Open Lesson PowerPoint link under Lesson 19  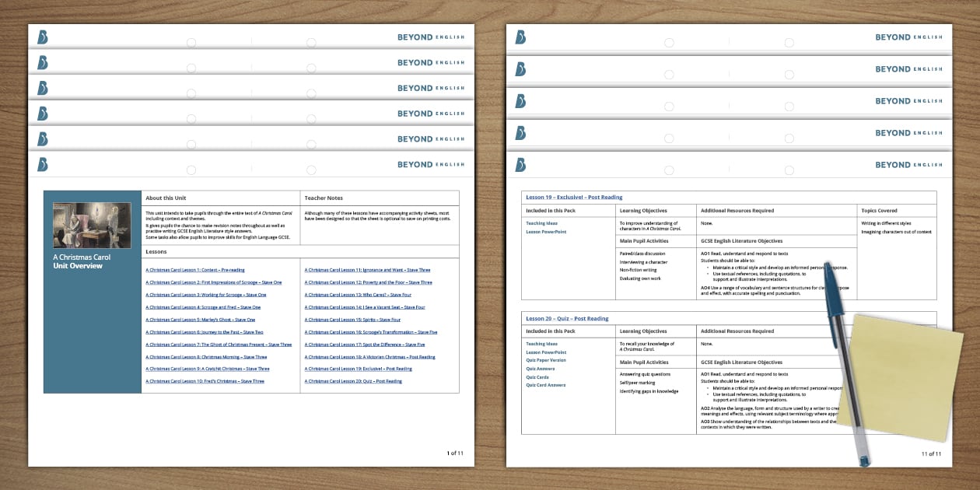546,232
